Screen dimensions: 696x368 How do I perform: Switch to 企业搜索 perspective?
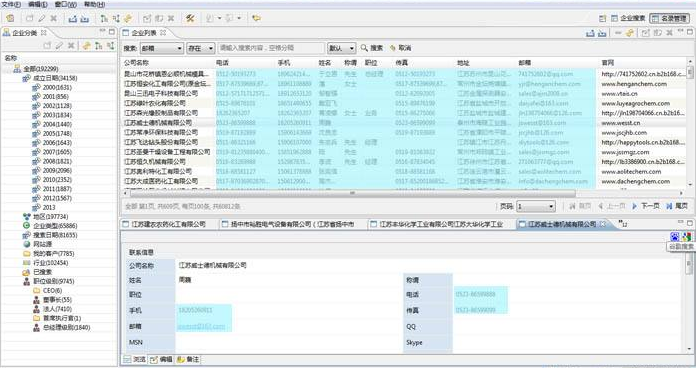628,18
